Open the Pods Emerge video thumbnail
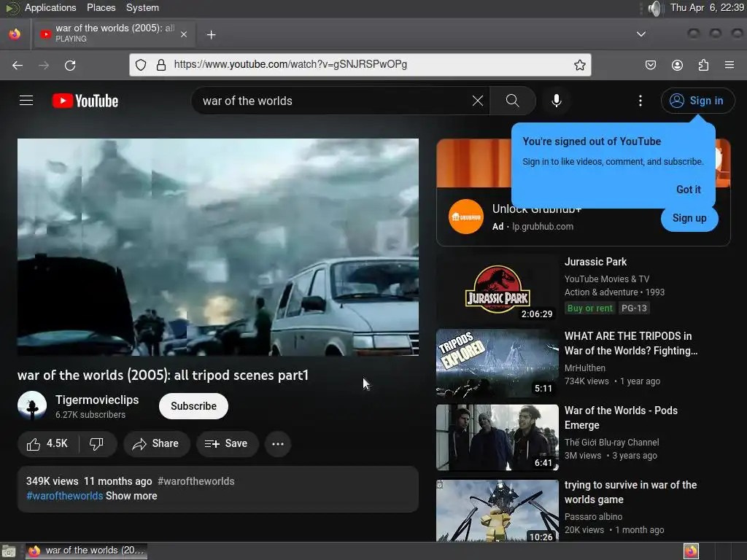The width and height of the screenshot is (747, 560). 498,437
